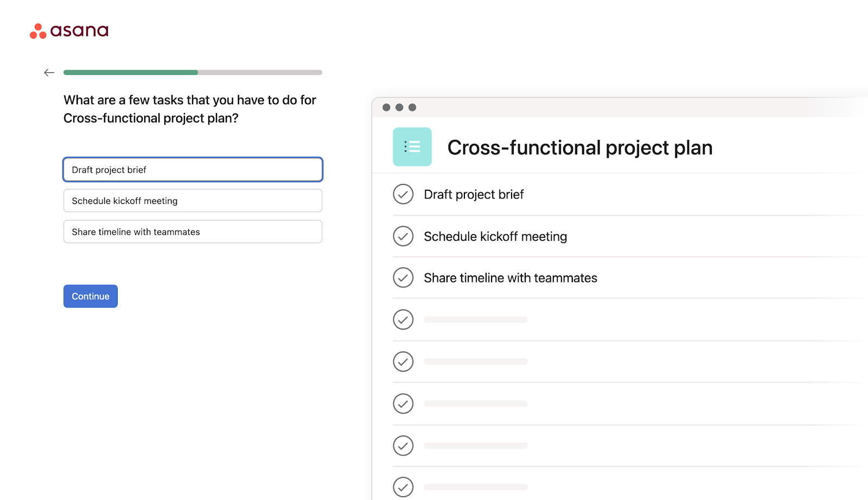Click the third gray window dot

click(x=412, y=107)
